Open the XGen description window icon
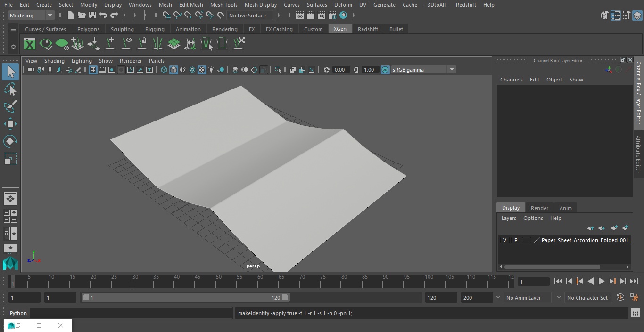Image resolution: width=644 pixels, height=332 pixels. click(30, 44)
